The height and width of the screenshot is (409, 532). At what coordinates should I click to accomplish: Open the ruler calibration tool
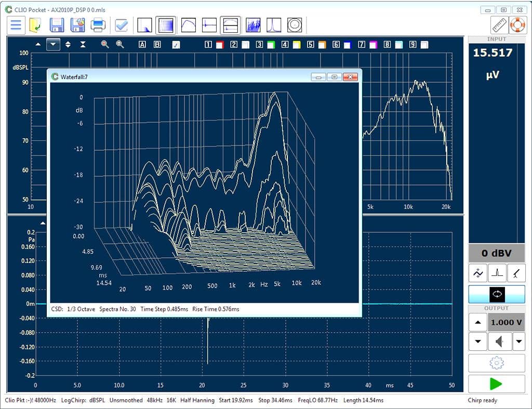[499, 24]
